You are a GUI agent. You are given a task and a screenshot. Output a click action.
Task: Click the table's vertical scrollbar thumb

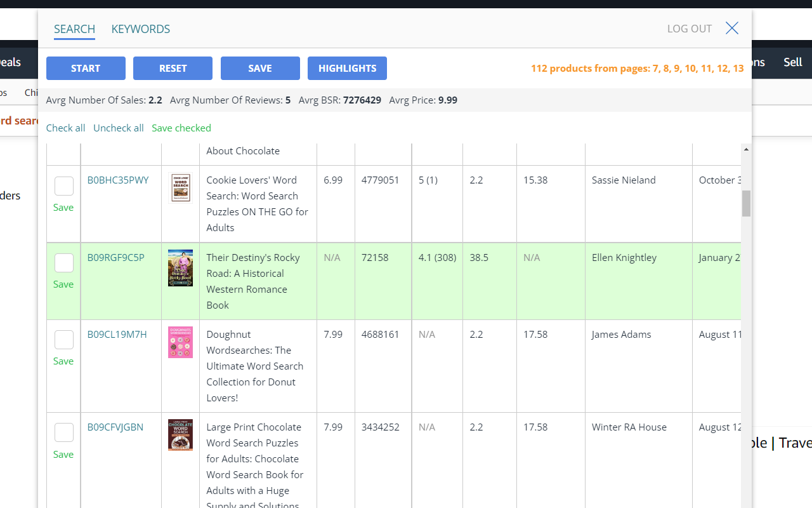pyautogui.click(x=746, y=203)
